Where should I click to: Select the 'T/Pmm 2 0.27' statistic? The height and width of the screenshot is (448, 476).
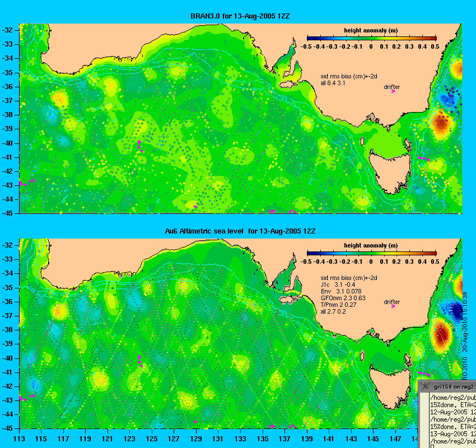click(338, 305)
